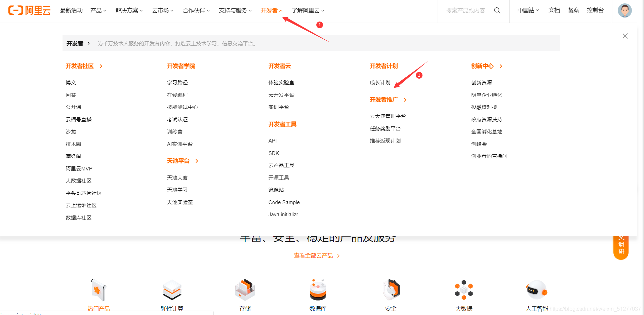
Task: Open the 创新资源 link
Action: point(481,82)
